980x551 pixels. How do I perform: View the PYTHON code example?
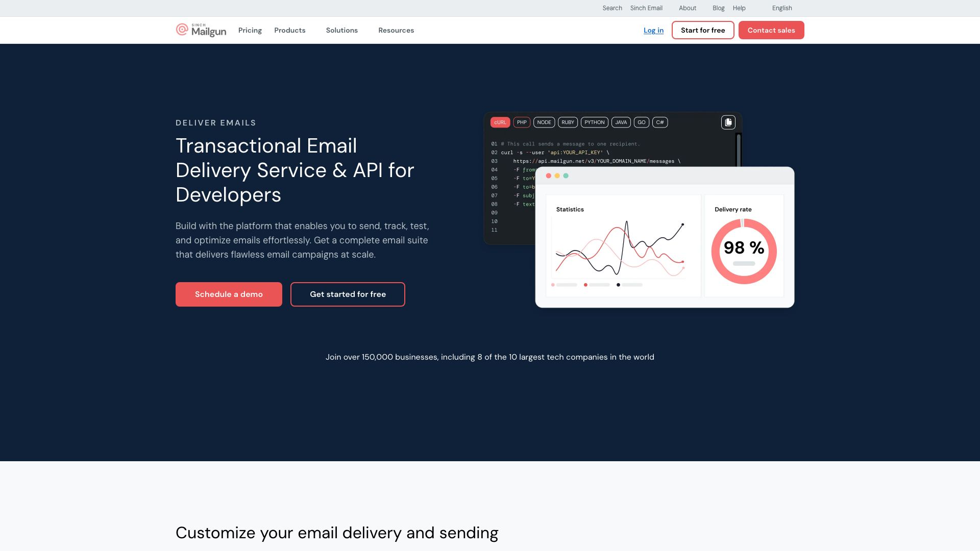point(594,122)
